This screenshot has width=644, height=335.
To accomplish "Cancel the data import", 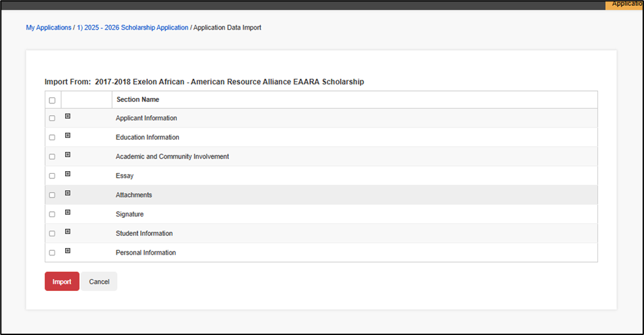I will pyautogui.click(x=99, y=282).
